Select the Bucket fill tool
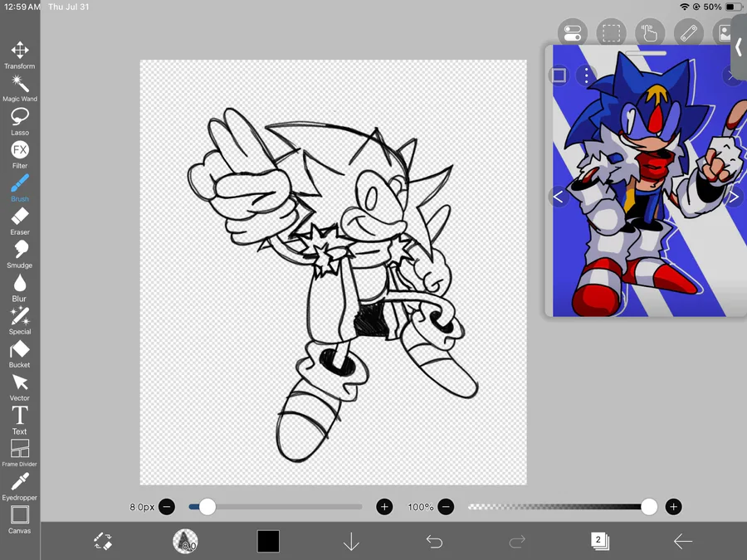The image size is (747, 560). [x=20, y=354]
